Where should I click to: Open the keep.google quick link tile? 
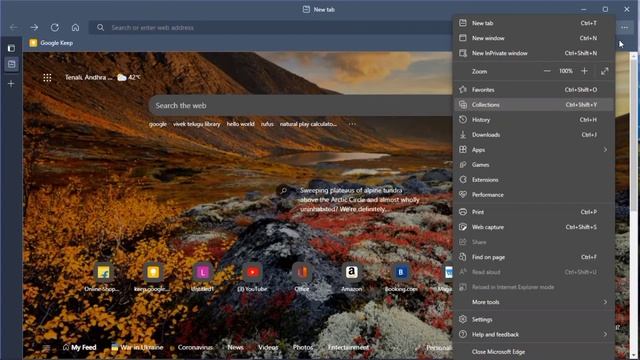152,278
